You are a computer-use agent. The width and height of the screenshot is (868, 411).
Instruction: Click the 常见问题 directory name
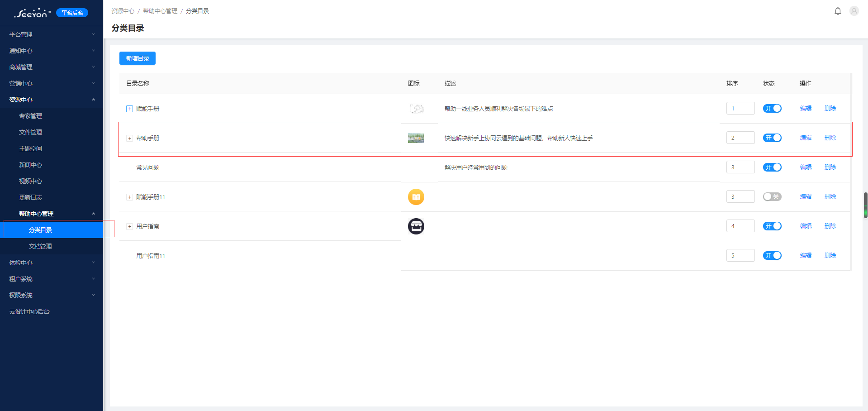coord(148,167)
